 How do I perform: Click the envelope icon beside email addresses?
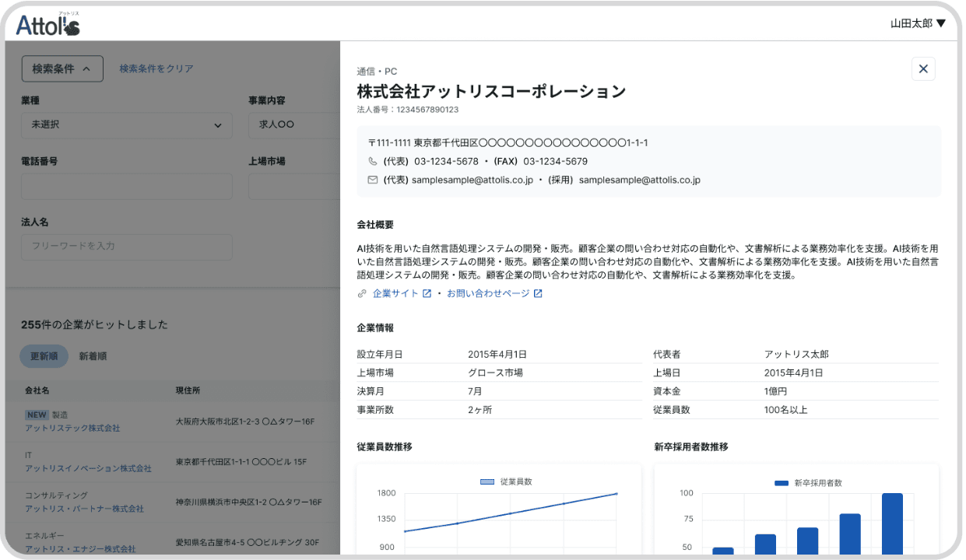pos(372,180)
